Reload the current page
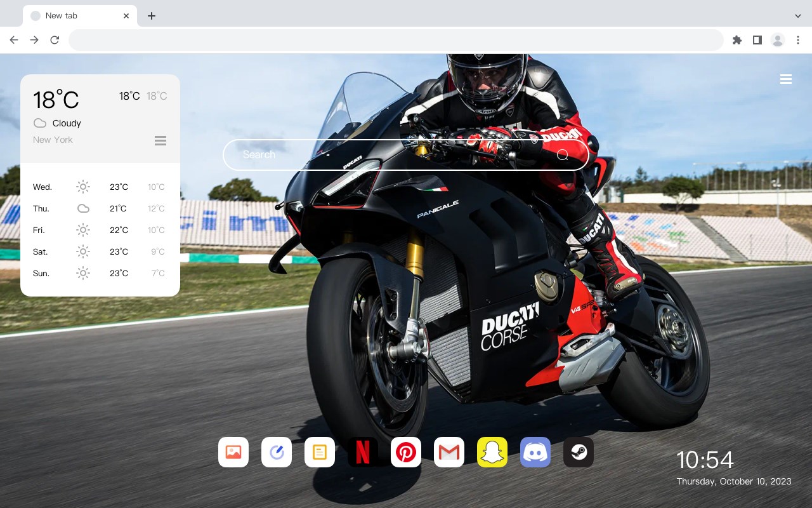 point(55,40)
